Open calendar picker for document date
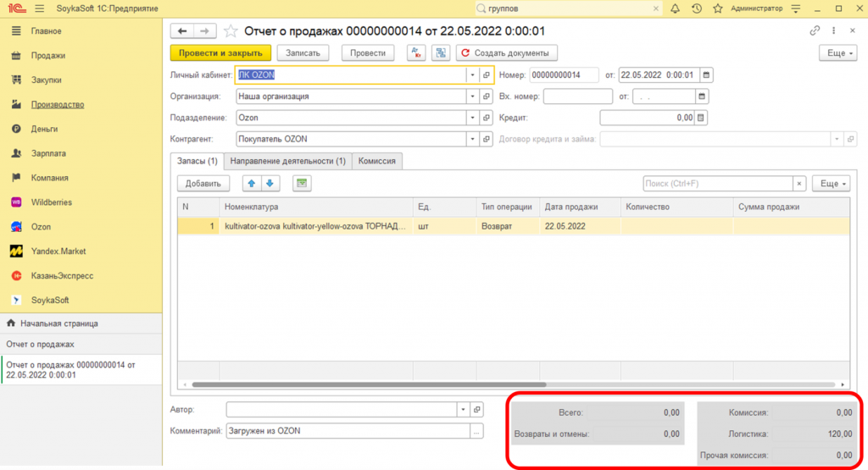 pyautogui.click(x=707, y=75)
